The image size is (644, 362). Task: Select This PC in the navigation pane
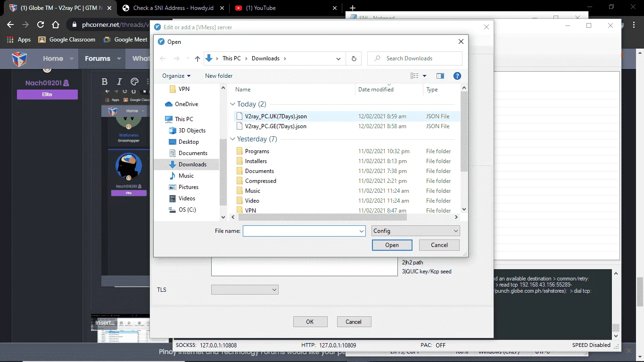(179, 119)
